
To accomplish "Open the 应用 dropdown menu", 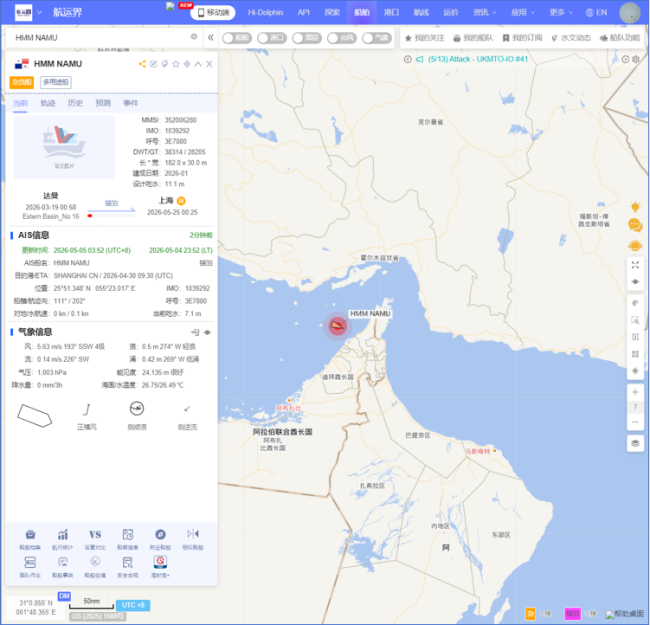I will pos(522,12).
